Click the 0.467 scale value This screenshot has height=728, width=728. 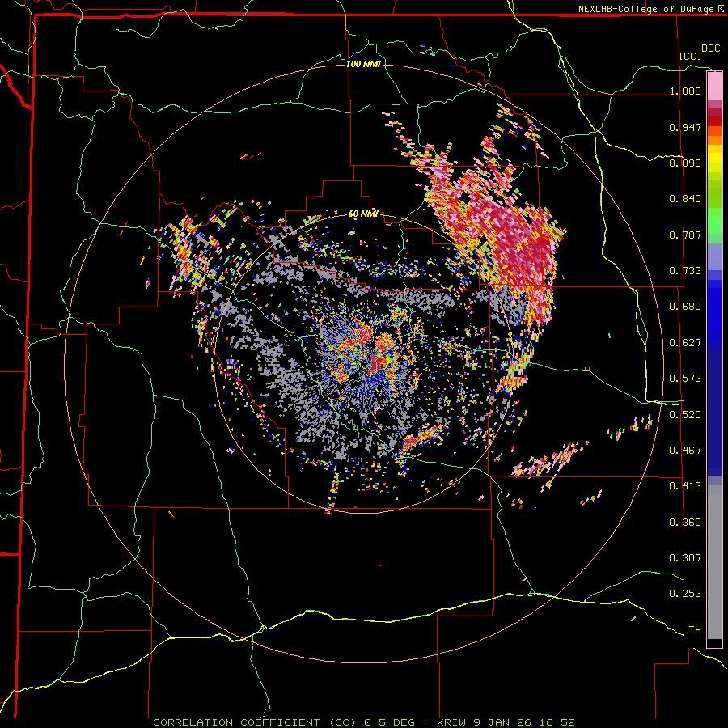pos(685,451)
